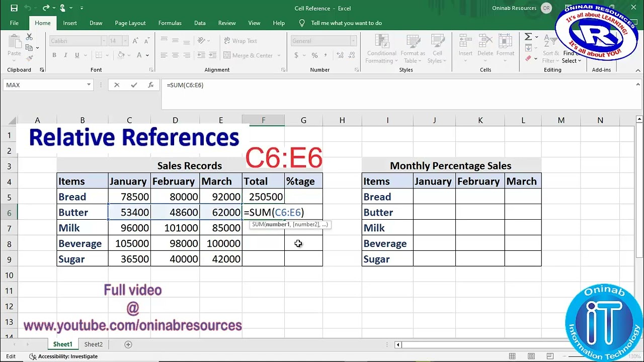The height and width of the screenshot is (362, 644).
Task: Open Format as Table gallery
Action: click(x=413, y=49)
